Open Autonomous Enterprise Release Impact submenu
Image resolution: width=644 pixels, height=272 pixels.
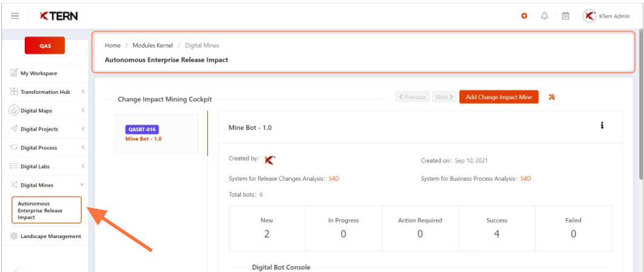(47, 210)
